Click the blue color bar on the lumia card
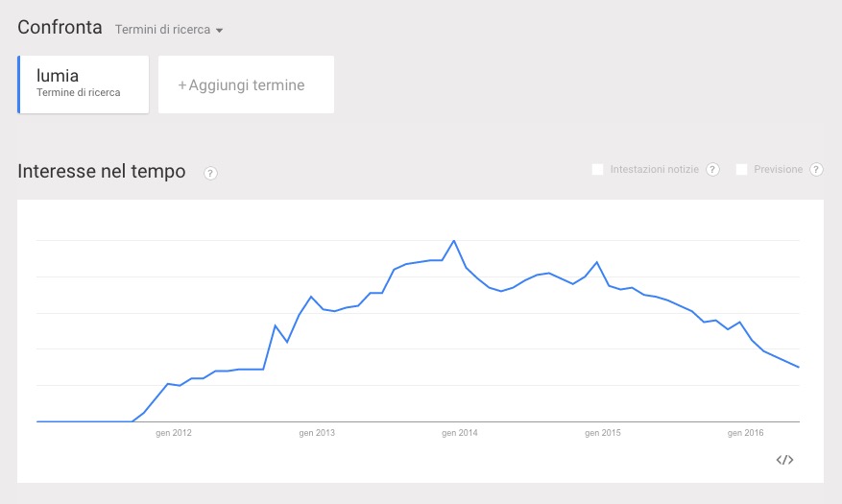The width and height of the screenshot is (842, 504). 19,84
